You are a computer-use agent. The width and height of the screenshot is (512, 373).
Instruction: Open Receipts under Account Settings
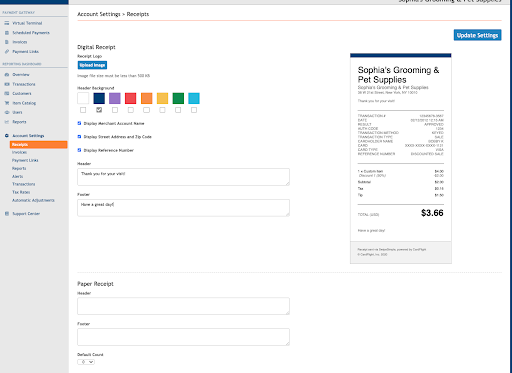coord(39,144)
